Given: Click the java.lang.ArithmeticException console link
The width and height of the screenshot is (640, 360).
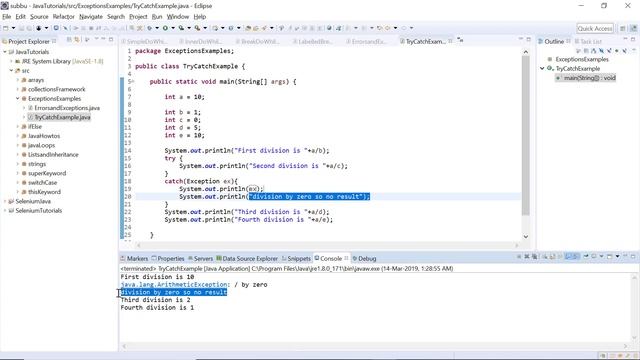Looking at the screenshot, I should pos(175,284).
